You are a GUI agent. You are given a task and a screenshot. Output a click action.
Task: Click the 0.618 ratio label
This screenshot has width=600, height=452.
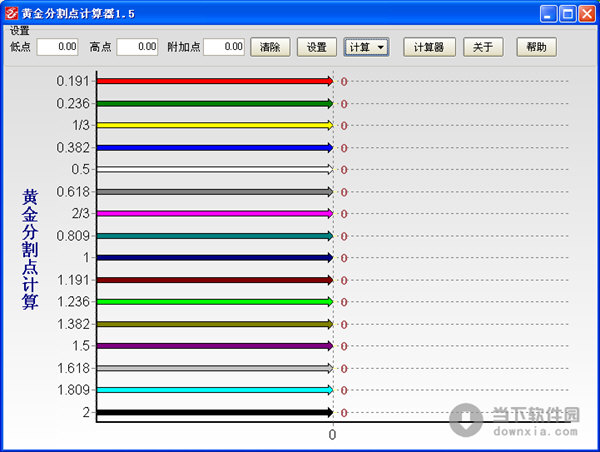click(73, 191)
